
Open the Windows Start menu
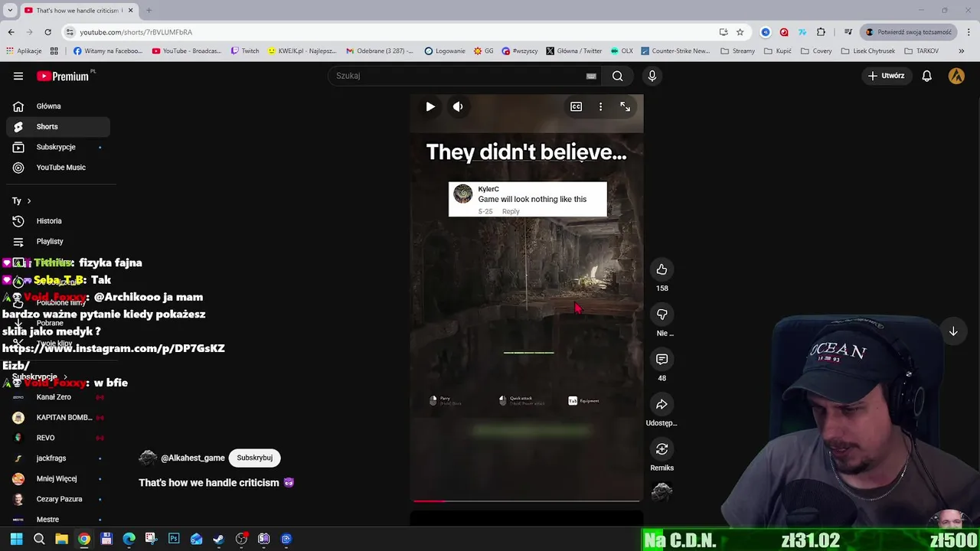(16, 539)
